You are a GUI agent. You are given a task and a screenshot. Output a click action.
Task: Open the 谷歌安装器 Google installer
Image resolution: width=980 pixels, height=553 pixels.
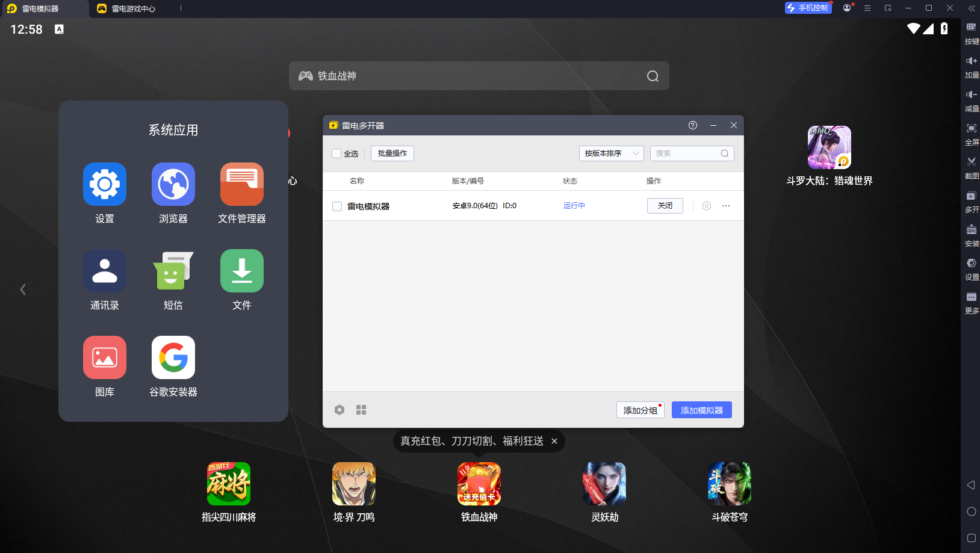click(x=173, y=358)
